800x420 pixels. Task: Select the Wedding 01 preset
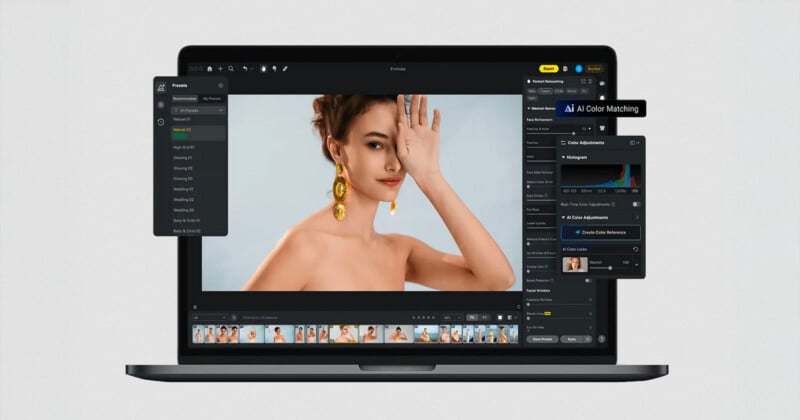[x=183, y=189]
